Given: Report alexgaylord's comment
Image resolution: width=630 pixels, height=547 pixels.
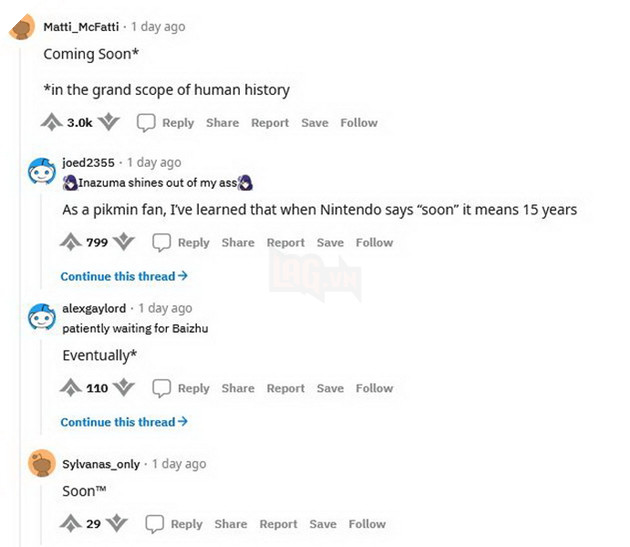Looking at the screenshot, I should (285, 388).
